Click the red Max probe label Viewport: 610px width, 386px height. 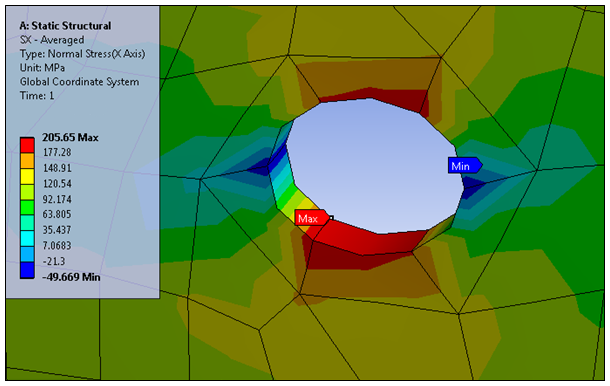point(312,218)
